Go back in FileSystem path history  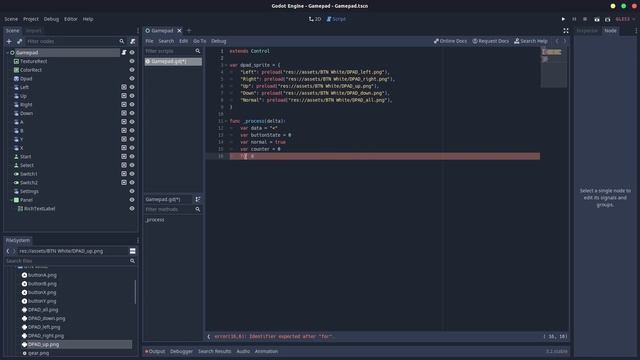click(8, 251)
